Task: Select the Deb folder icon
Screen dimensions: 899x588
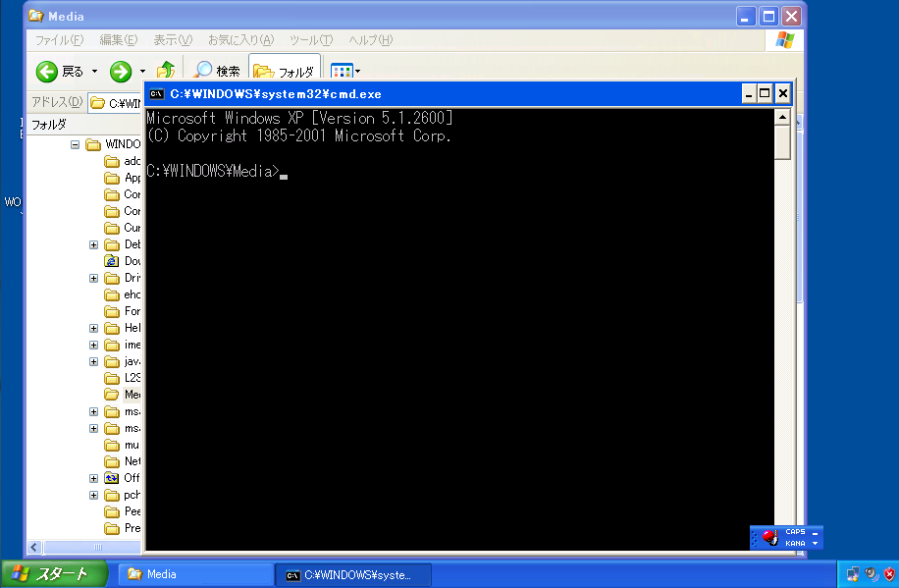Action: (112, 245)
